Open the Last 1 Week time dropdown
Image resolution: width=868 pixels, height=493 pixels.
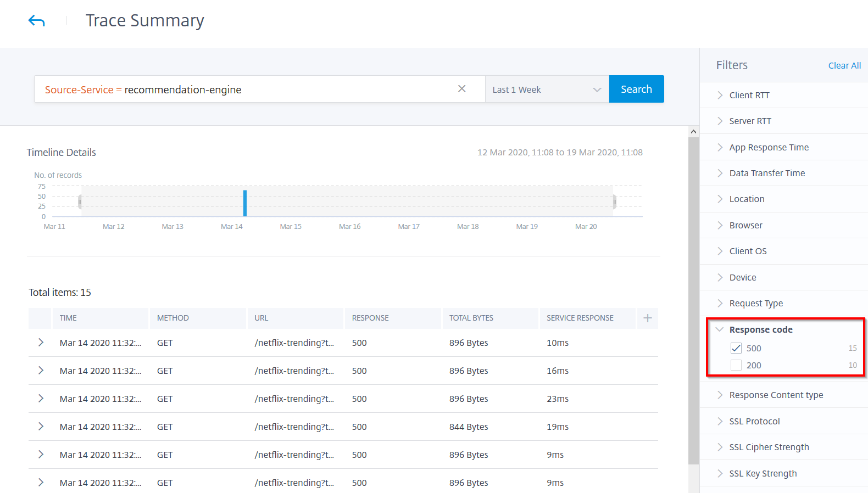(x=547, y=89)
